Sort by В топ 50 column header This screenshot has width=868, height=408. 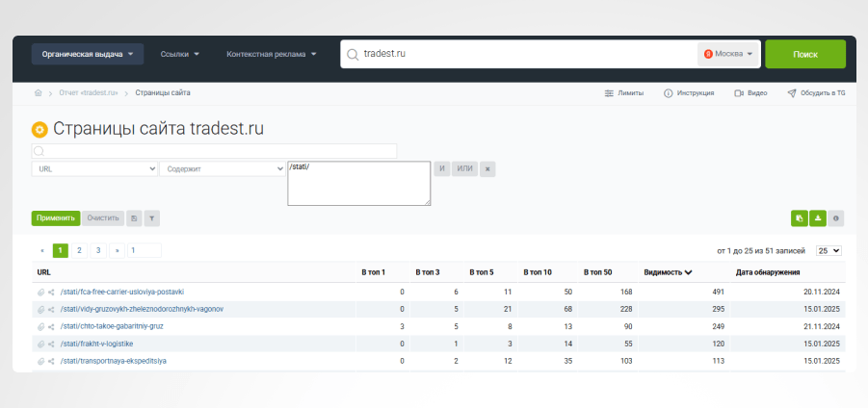click(x=598, y=272)
